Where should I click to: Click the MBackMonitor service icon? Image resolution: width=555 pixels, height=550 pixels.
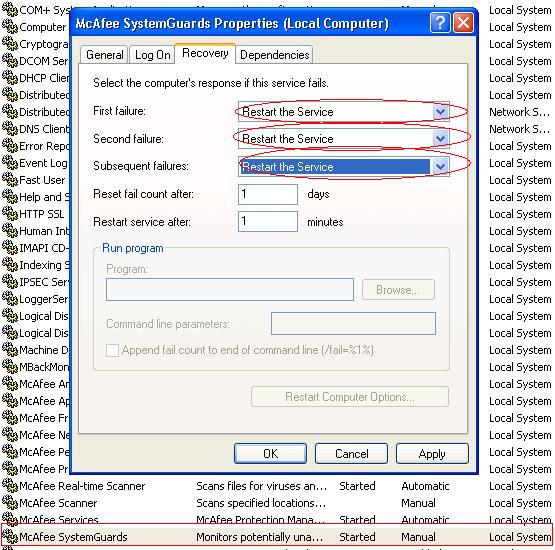click(10, 367)
